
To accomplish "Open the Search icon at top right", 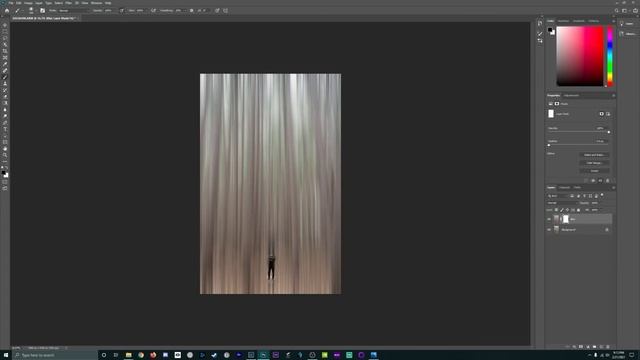I will click(x=617, y=11).
